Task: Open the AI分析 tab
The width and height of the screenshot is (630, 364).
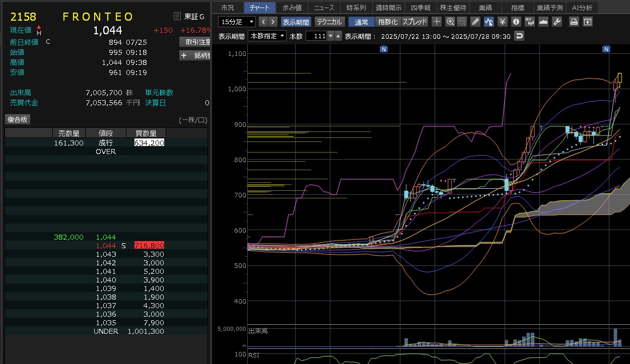Action: [x=582, y=8]
